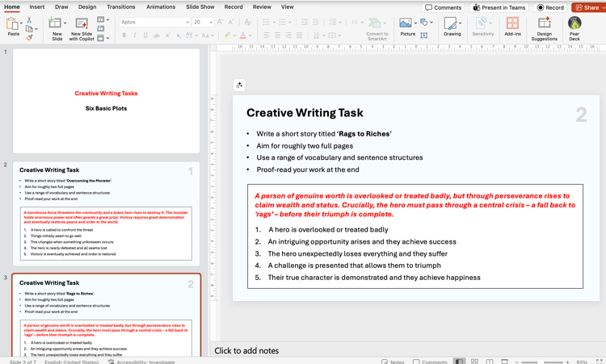The image size is (606, 364).
Task: Click the Cut scissors icon
Action: coord(29,20)
